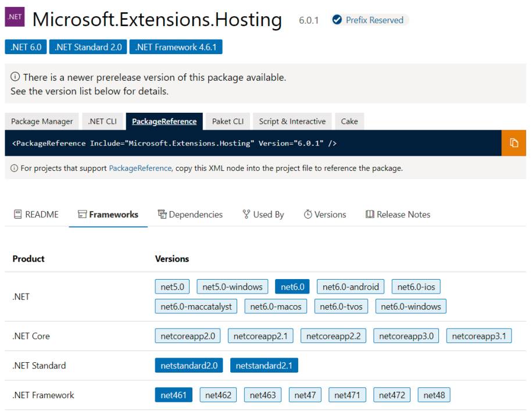Select the netstandard2.1 badge
532x411 pixels.
[x=264, y=366]
